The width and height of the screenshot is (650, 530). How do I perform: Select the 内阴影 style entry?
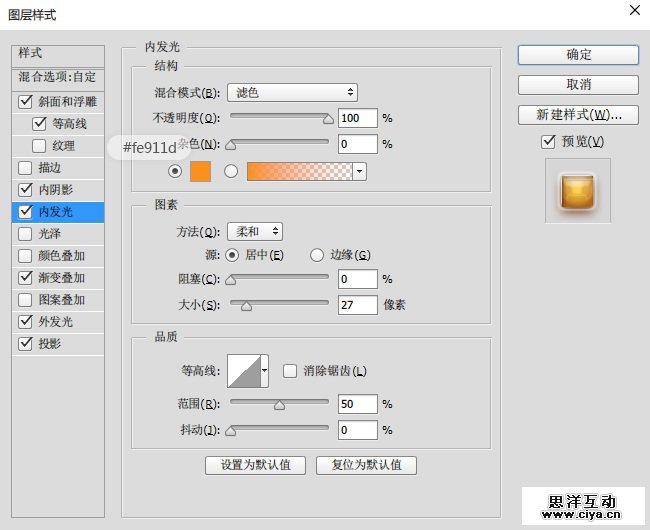pyautogui.click(x=58, y=189)
